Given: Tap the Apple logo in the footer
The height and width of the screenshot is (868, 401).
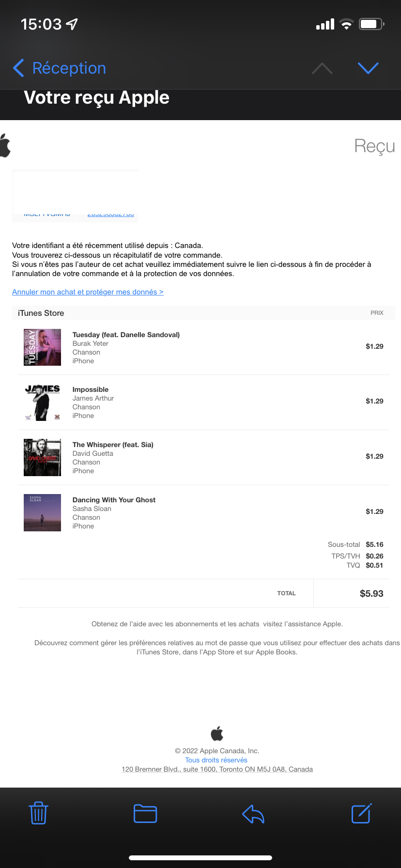Looking at the screenshot, I should pos(217,733).
